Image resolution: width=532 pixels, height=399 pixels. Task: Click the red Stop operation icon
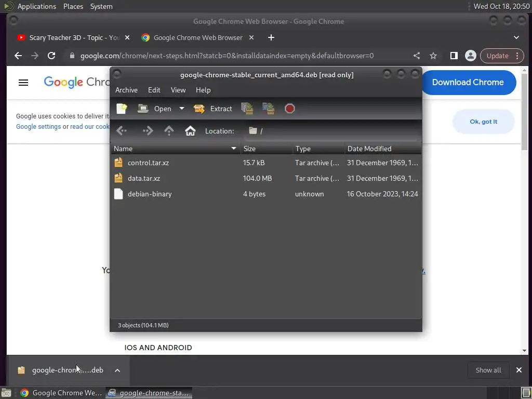(290, 109)
